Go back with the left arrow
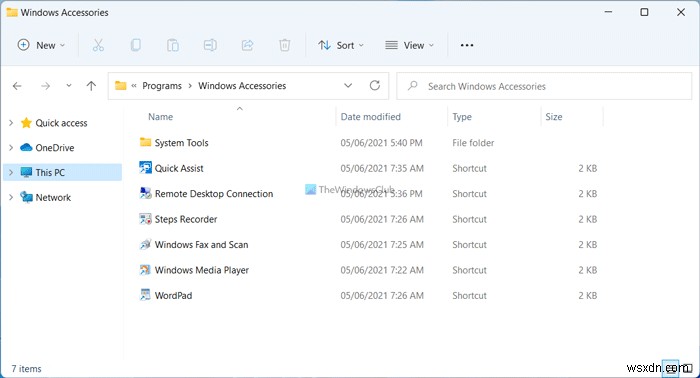Image resolution: width=700 pixels, height=378 pixels. pyautogui.click(x=17, y=86)
